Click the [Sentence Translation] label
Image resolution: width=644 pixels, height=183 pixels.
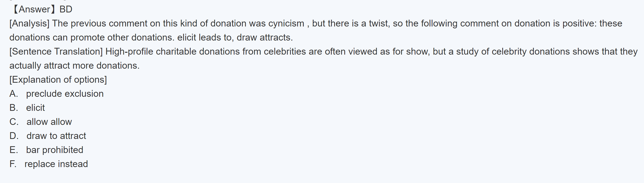[56, 51]
